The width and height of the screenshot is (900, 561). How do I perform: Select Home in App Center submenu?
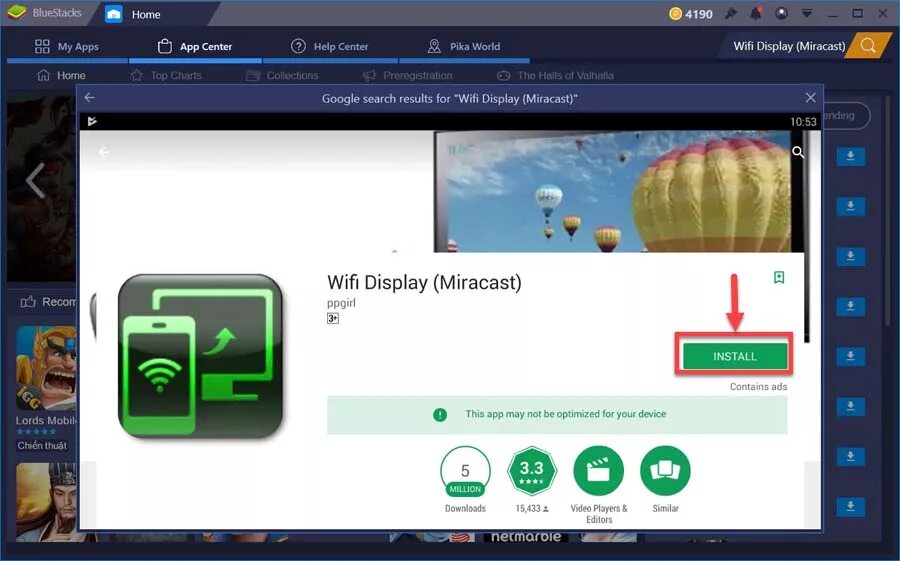coord(61,75)
